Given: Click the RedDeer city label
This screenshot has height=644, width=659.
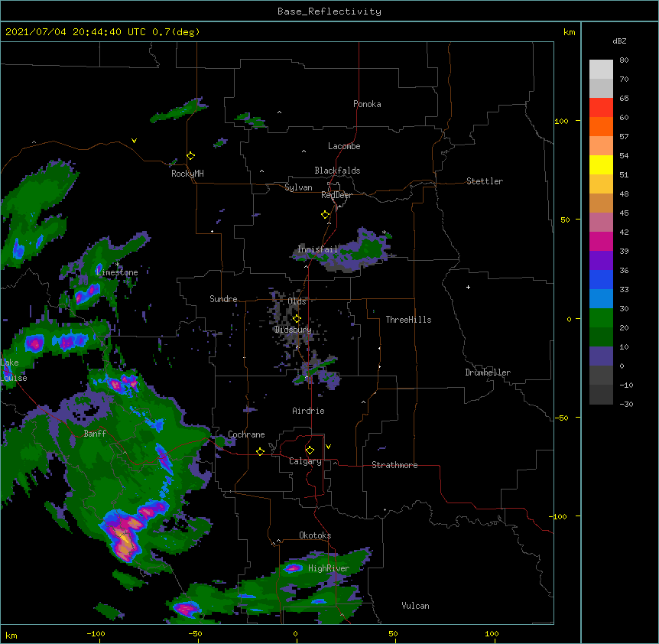Looking at the screenshot, I should pyautogui.click(x=336, y=195).
